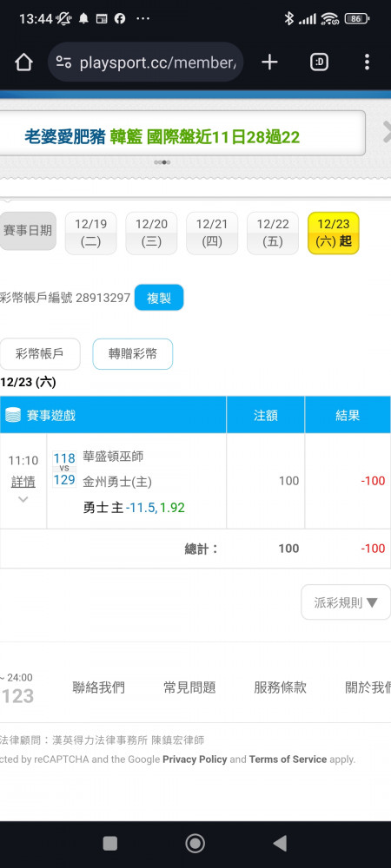Tap the Android back navigation triangle
Viewport: 391px width, 868px height.
point(280,843)
